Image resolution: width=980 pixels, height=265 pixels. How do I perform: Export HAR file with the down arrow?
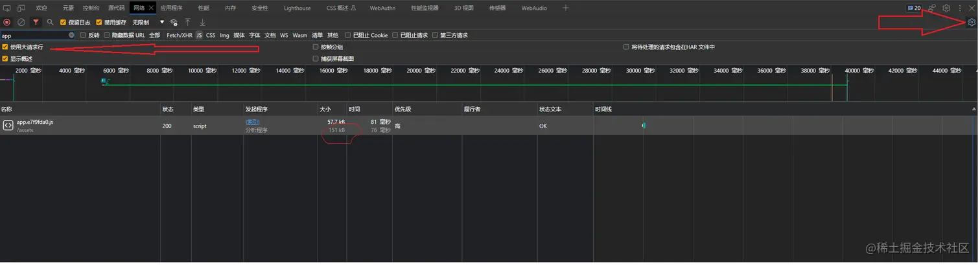202,22
